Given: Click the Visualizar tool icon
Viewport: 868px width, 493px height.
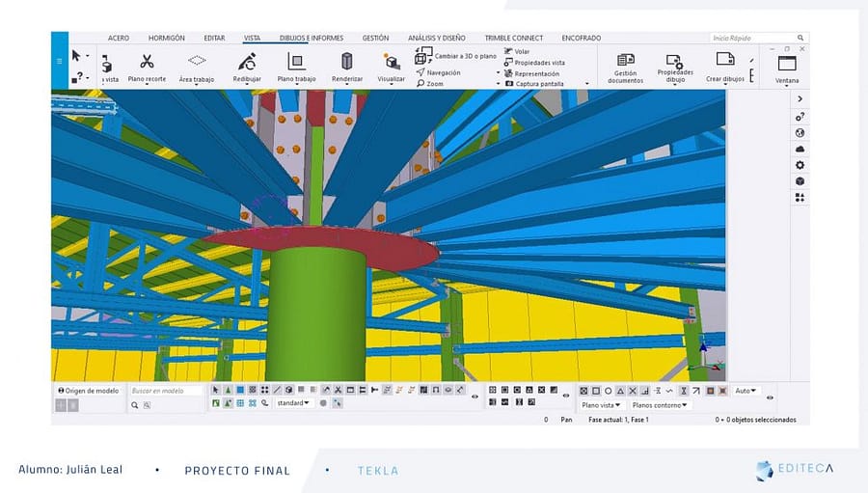Looking at the screenshot, I should click(x=392, y=62).
